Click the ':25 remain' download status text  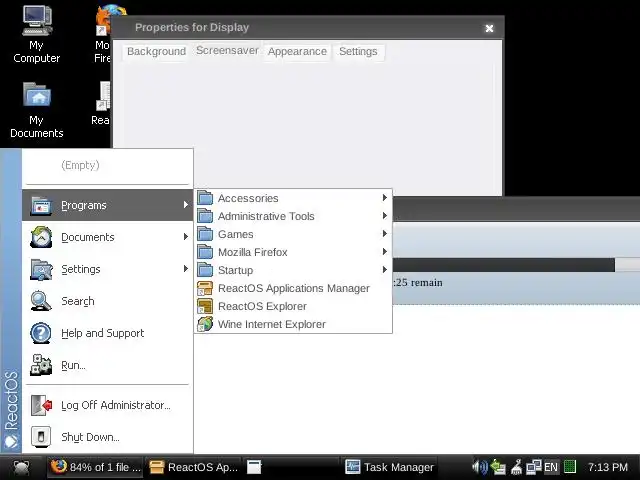[418, 282]
